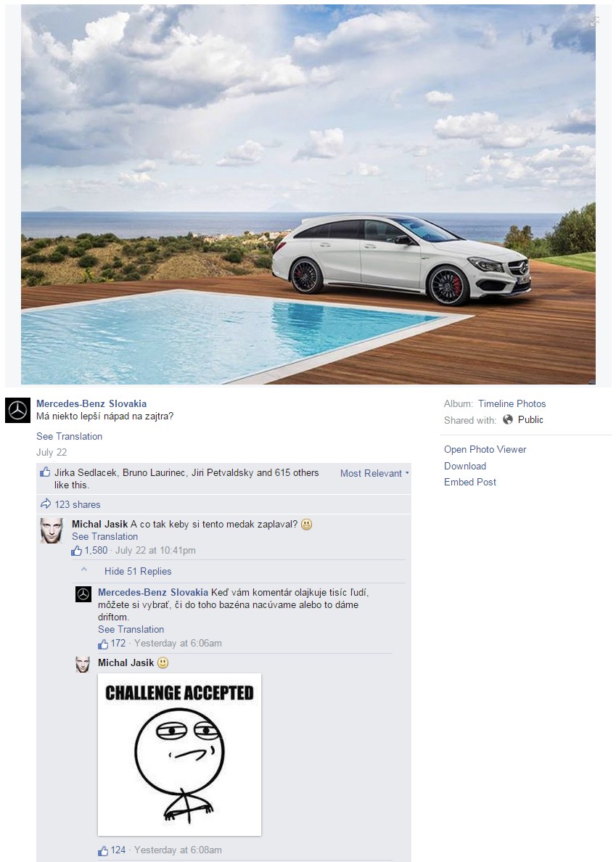
Task: Click the globe Public audience icon
Action: pyautogui.click(x=508, y=419)
